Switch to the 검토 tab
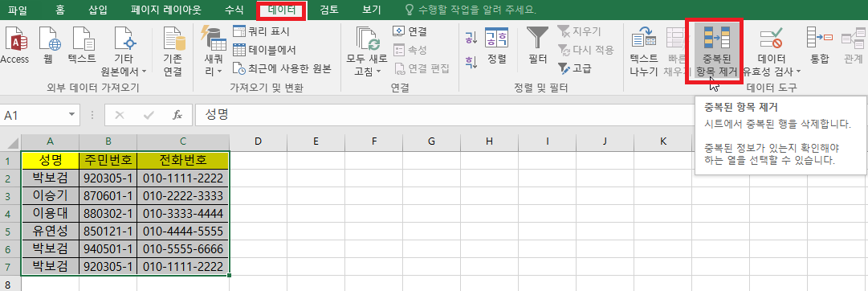868x291 pixels. [x=329, y=10]
